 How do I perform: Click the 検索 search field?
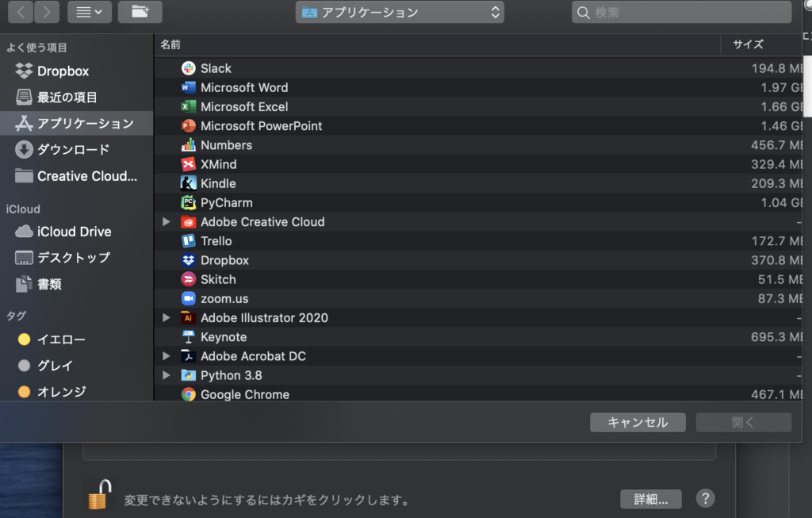tap(681, 13)
